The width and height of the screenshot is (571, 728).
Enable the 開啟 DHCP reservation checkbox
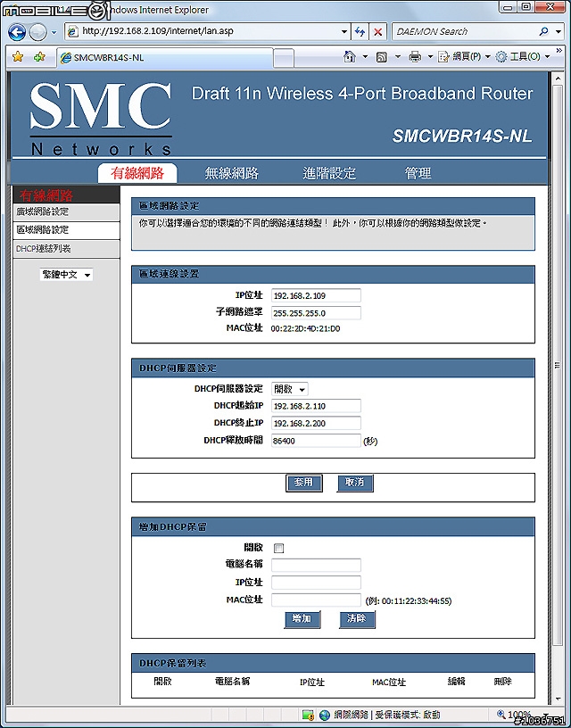coord(278,549)
